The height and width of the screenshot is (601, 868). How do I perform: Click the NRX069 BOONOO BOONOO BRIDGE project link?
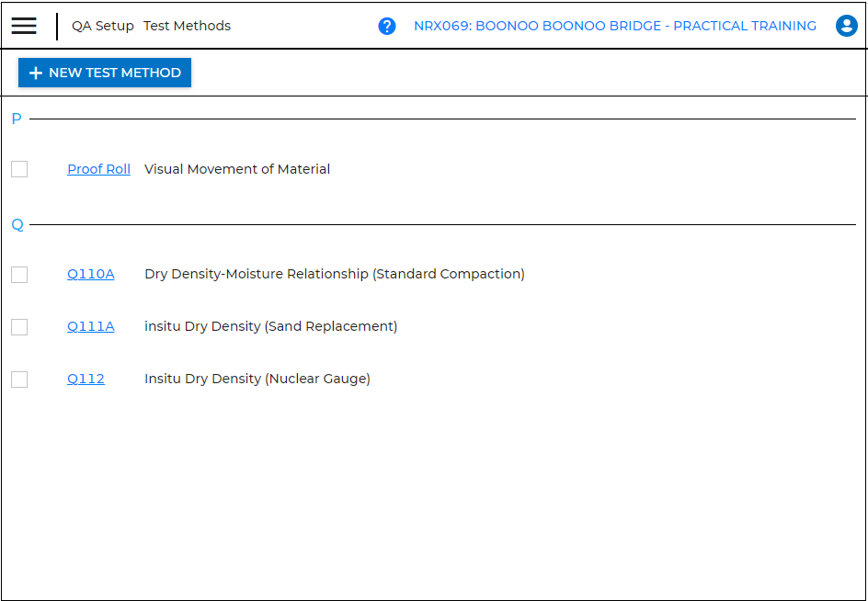616,26
